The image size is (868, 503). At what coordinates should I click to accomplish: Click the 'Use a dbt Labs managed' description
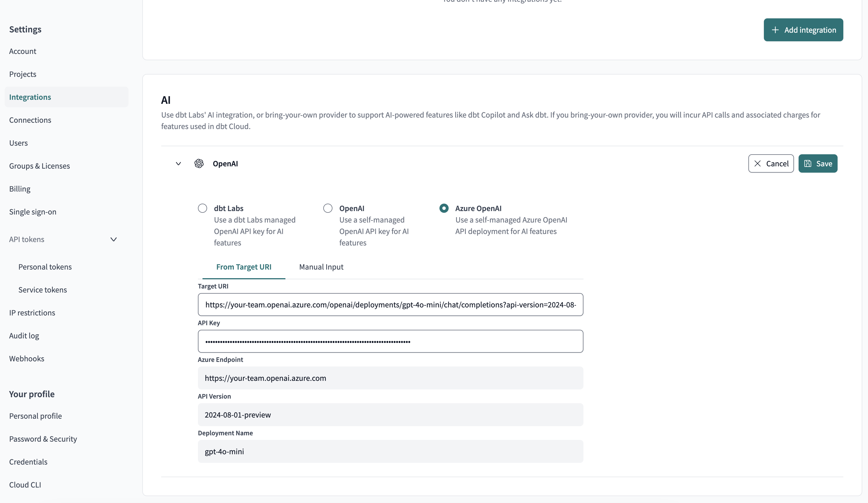click(254, 231)
